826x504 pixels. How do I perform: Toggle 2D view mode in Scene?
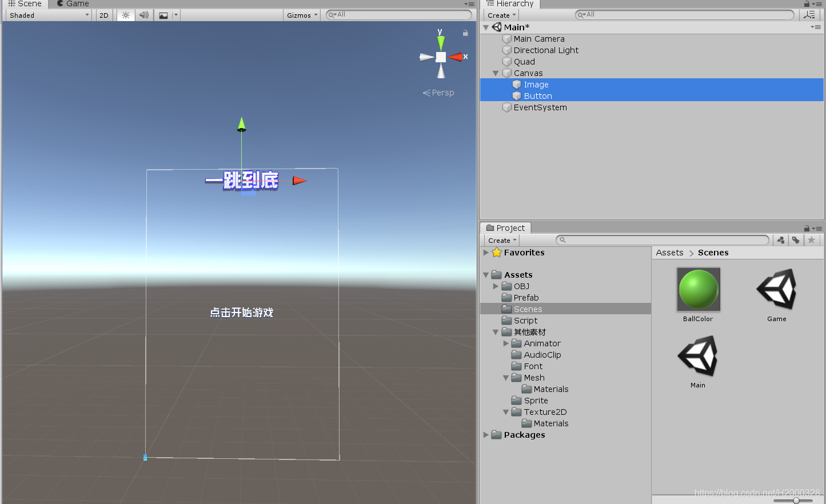tap(104, 15)
